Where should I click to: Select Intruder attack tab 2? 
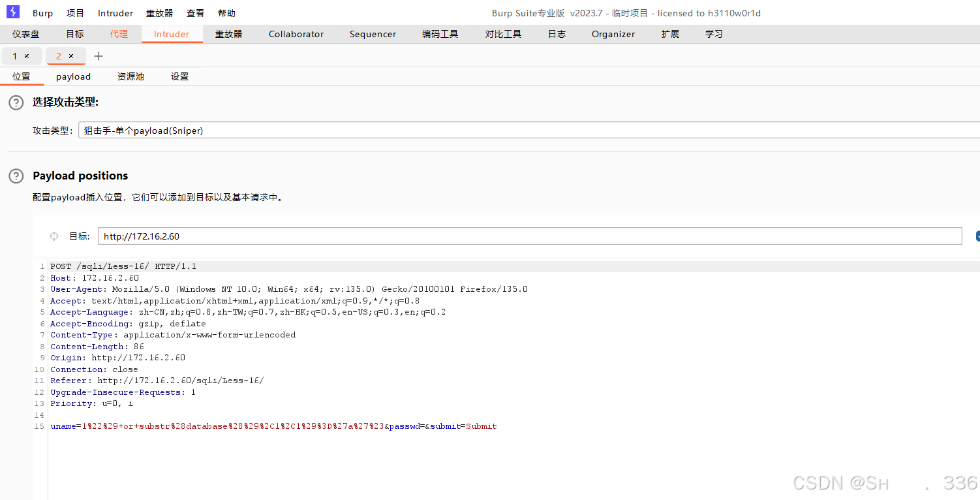click(58, 56)
